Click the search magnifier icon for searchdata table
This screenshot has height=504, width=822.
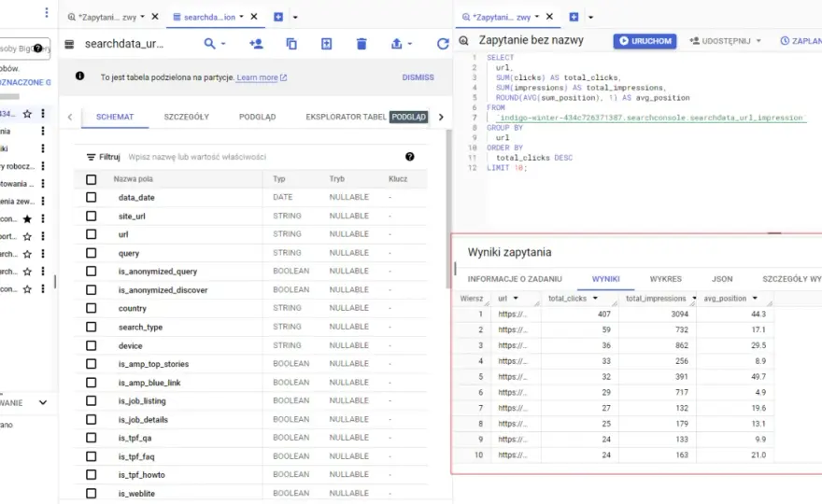[x=209, y=44]
